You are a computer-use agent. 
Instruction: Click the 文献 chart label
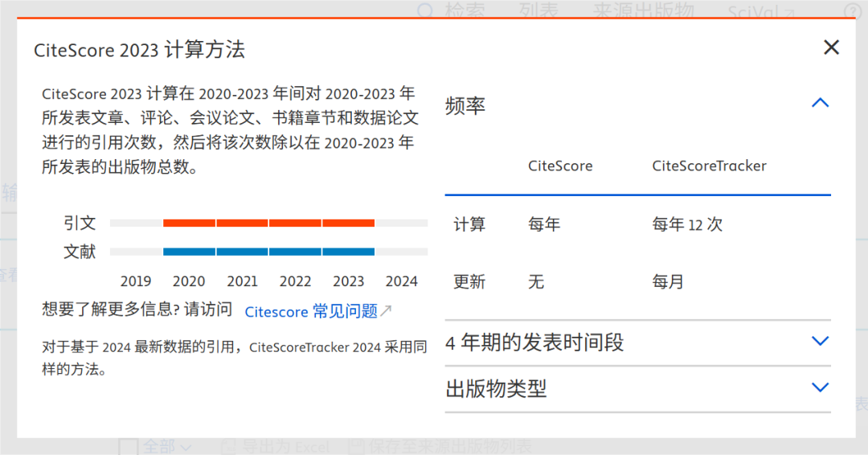(x=80, y=252)
